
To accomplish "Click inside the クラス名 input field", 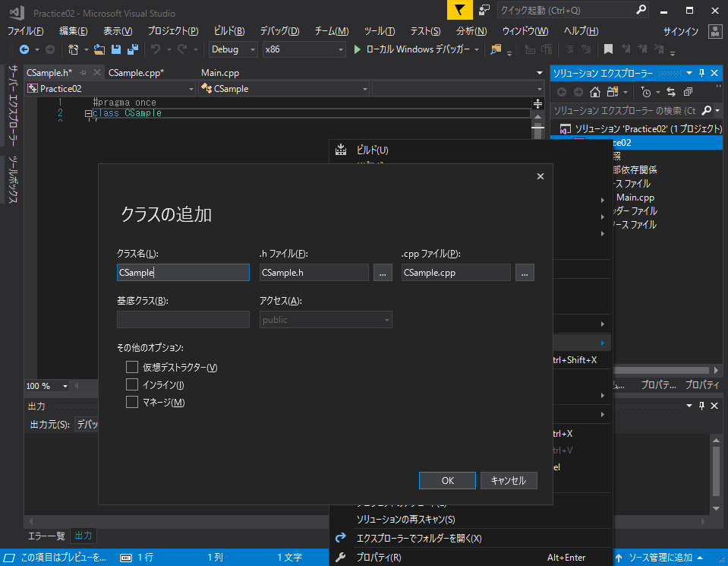I will pos(182,272).
